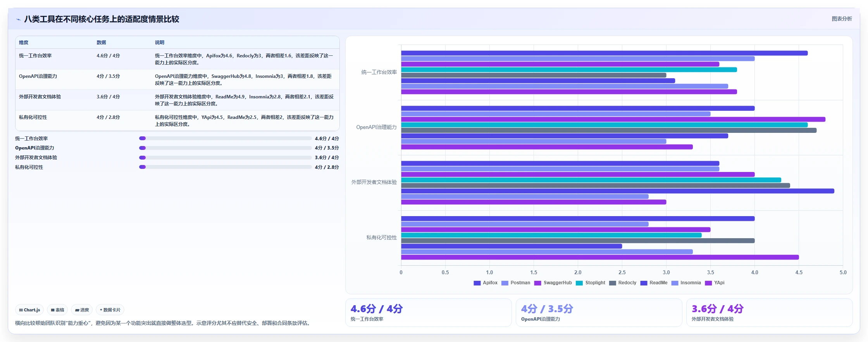
Task: Toggle the Stoplight legend swatch
Action: coord(579,283)
